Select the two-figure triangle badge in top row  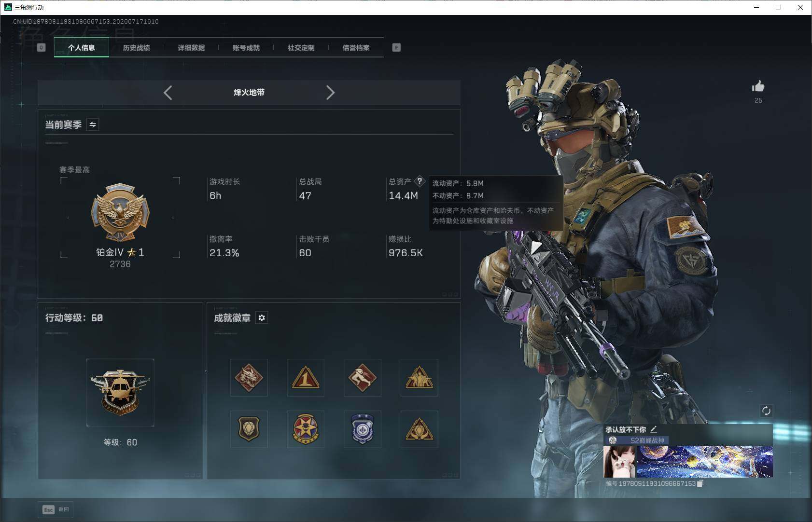click(420, 378)
